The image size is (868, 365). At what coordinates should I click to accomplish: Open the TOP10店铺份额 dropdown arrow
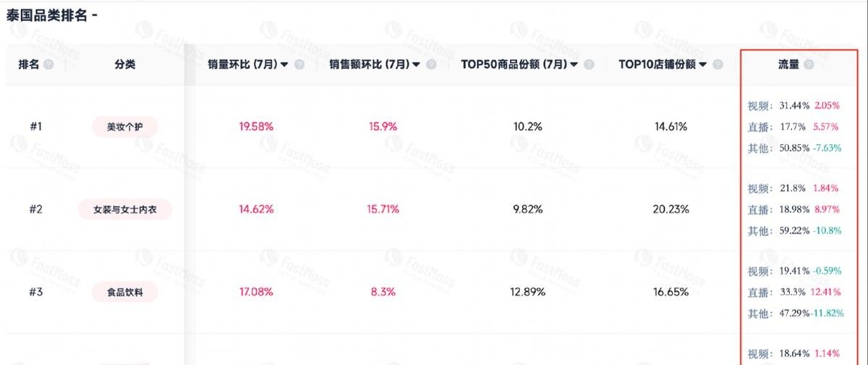703,64
